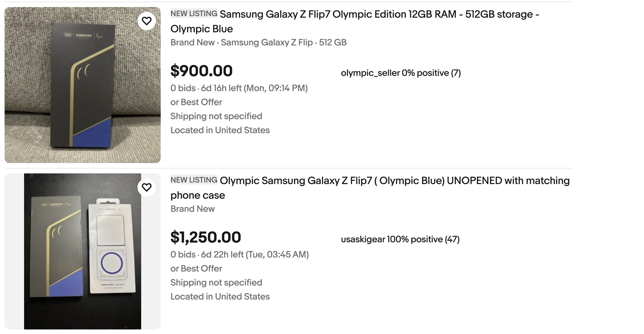Click the NEW LISTING badge on the second result
Image resolution: width=644 pixels, height=334 pixels.
[x=194, y=180]
